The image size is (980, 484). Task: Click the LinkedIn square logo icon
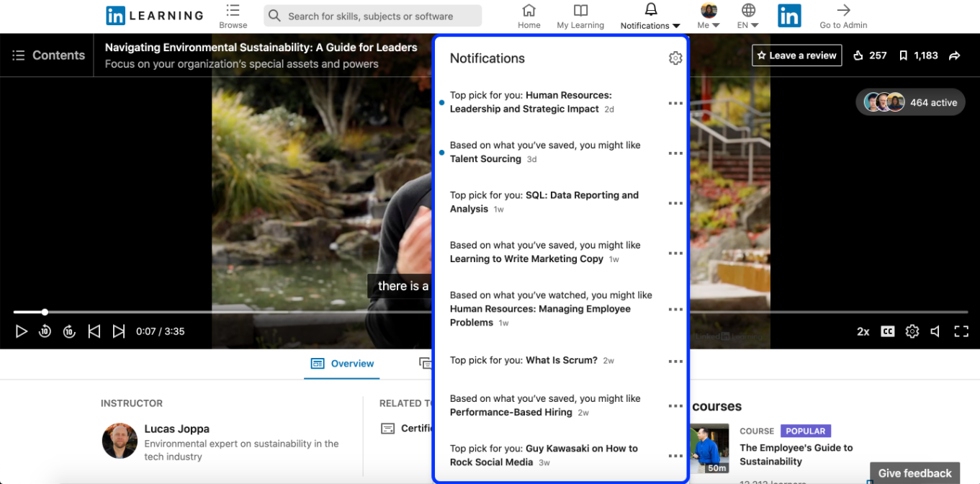(789, 15)
